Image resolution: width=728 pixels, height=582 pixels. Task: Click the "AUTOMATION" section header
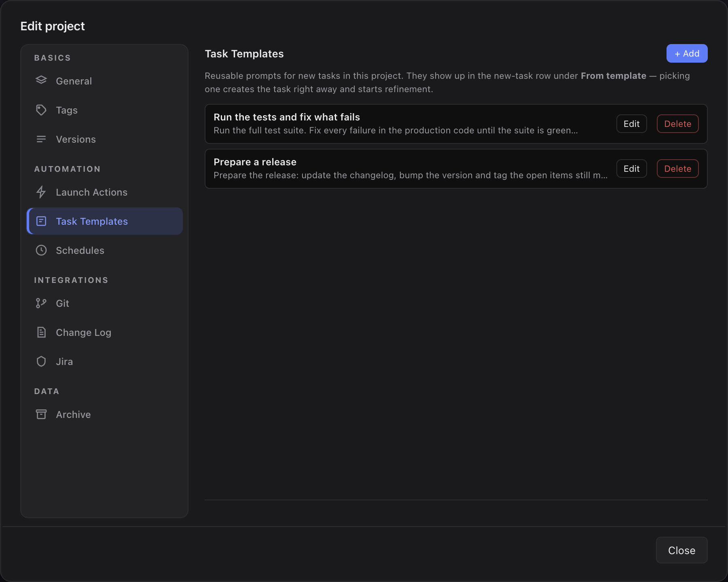(67, 169)
